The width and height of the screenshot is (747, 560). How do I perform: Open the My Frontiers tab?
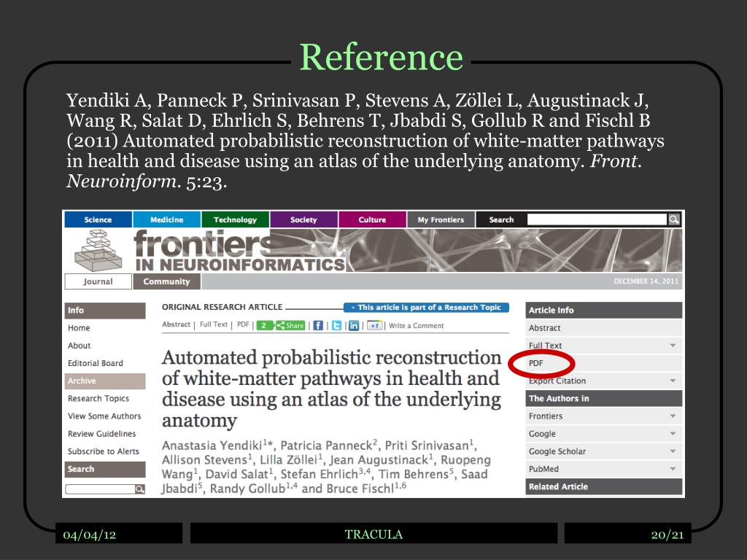[441, 219]
